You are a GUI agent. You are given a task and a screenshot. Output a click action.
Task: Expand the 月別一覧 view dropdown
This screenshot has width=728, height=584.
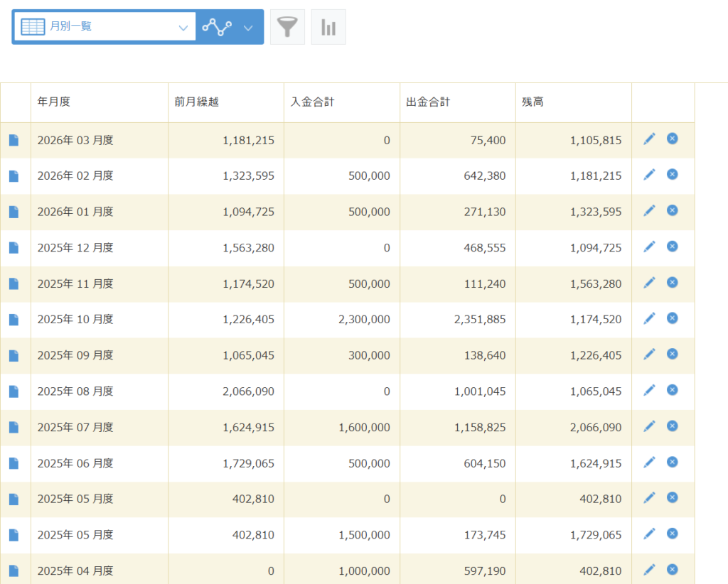tap(183, 28)
